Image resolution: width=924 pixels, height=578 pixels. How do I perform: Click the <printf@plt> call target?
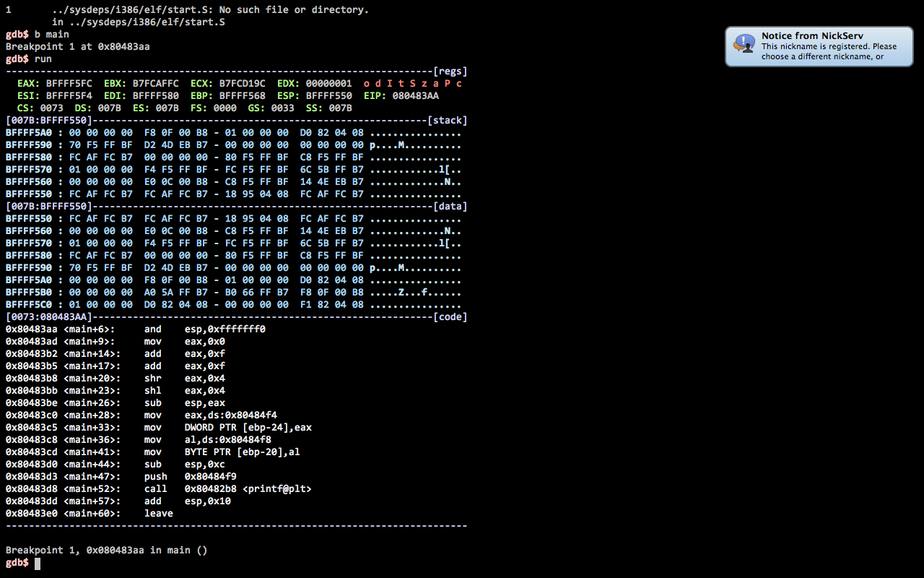coord(277,488)
